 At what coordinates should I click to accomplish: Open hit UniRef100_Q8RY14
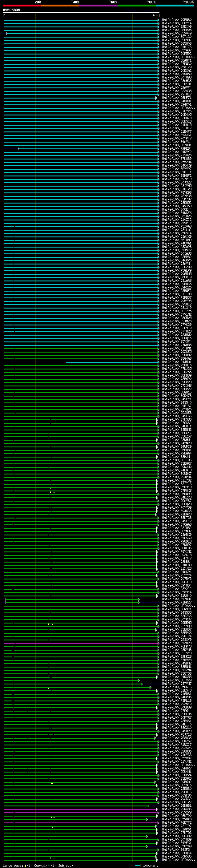click(x=176, y=23)
